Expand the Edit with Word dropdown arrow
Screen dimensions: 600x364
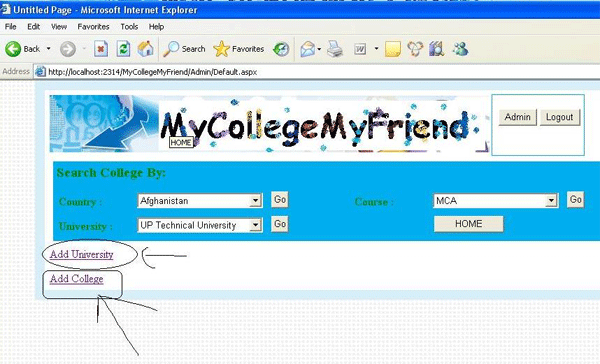click(x=376, y=49)
